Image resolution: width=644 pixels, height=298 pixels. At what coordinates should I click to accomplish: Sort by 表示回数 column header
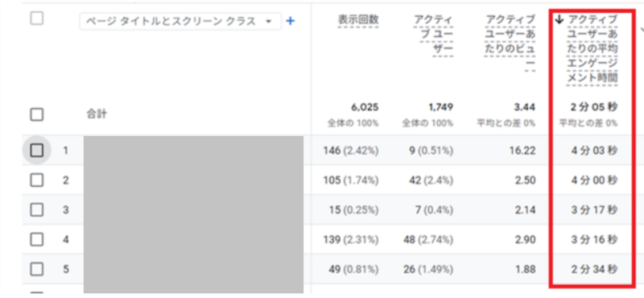click(358, 19)
